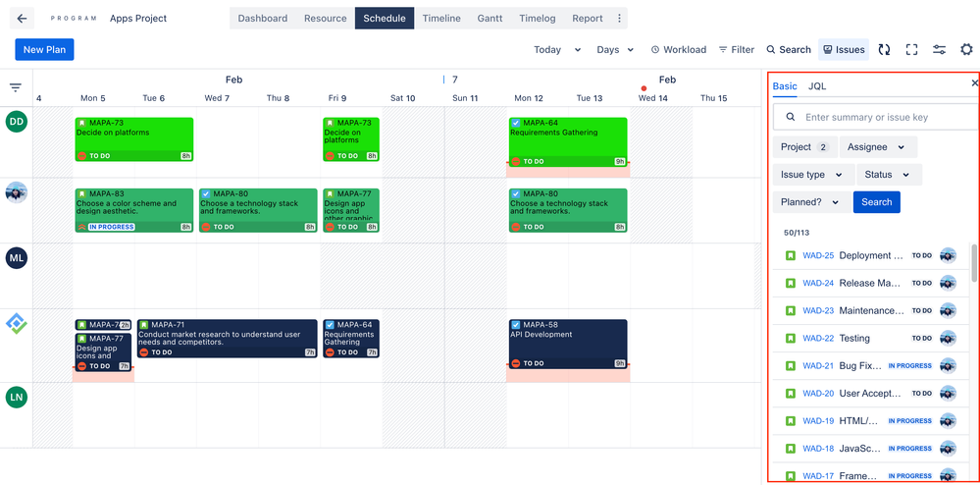This screenshot has width=980, height=485.
Task: Expand the Planned? dropdown
Action: click(812, 202)
